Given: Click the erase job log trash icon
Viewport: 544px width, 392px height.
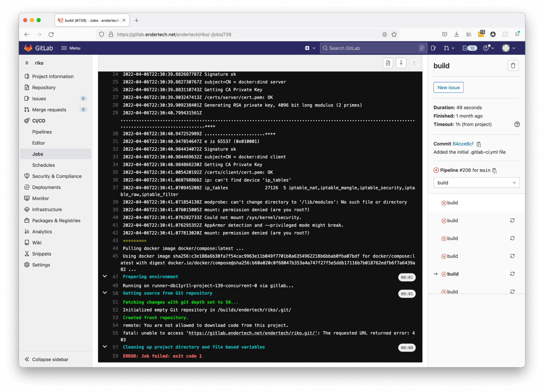Looking at the screenshot, I should click(513, 66).
